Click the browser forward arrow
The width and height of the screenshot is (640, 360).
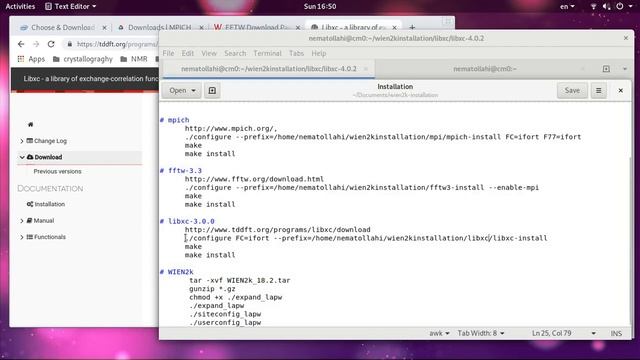click(x=36, y=44)
